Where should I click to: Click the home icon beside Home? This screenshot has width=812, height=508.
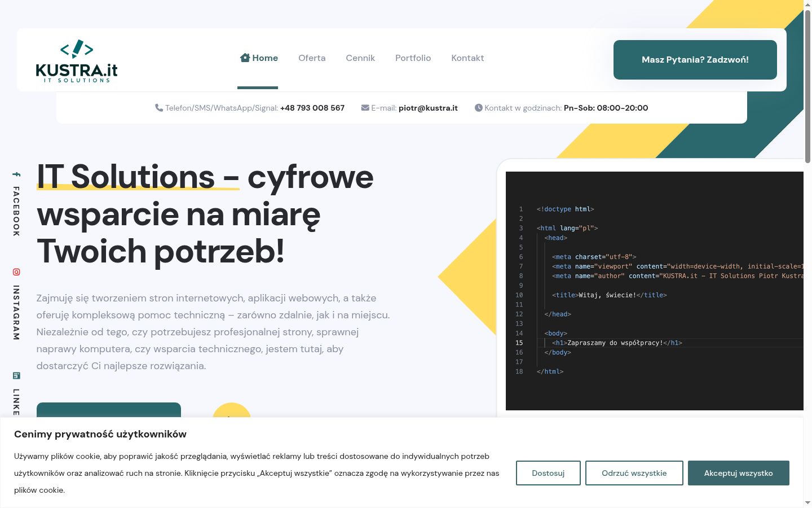click(245, 58)
